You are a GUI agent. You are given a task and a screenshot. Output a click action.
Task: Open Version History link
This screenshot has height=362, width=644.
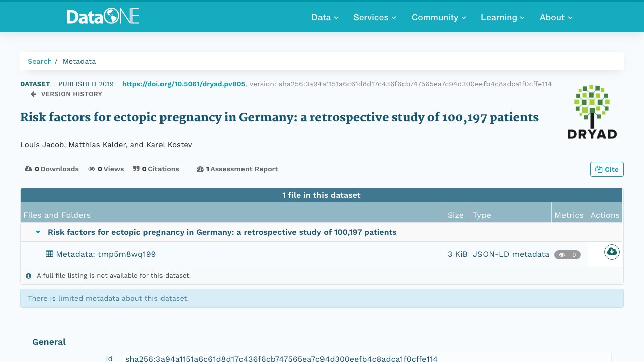[x=66, y=94]
